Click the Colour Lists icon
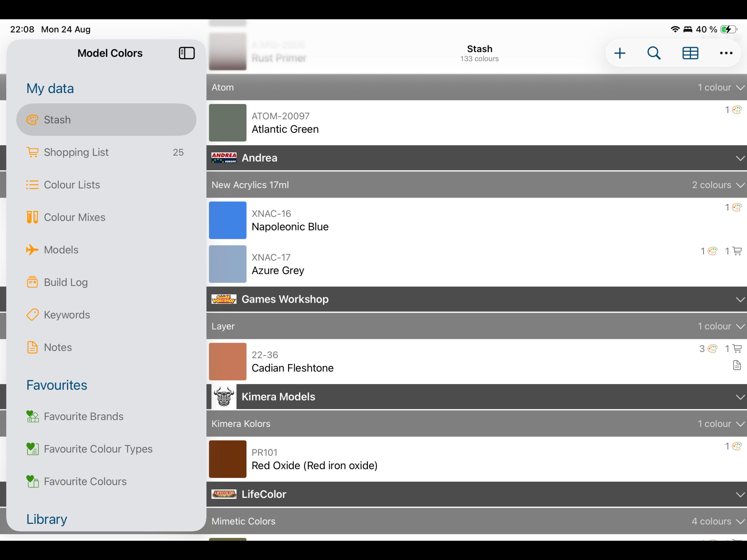The image size is (747, 560). click(32, 185)
